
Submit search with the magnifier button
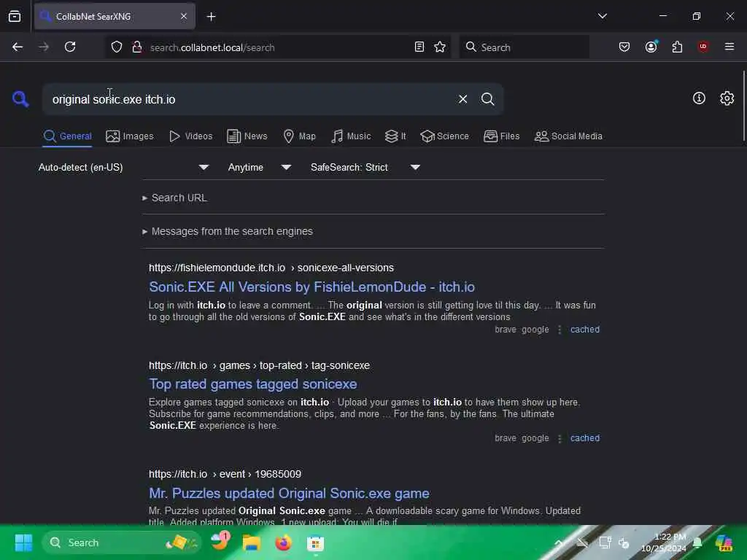coord(487,99)
